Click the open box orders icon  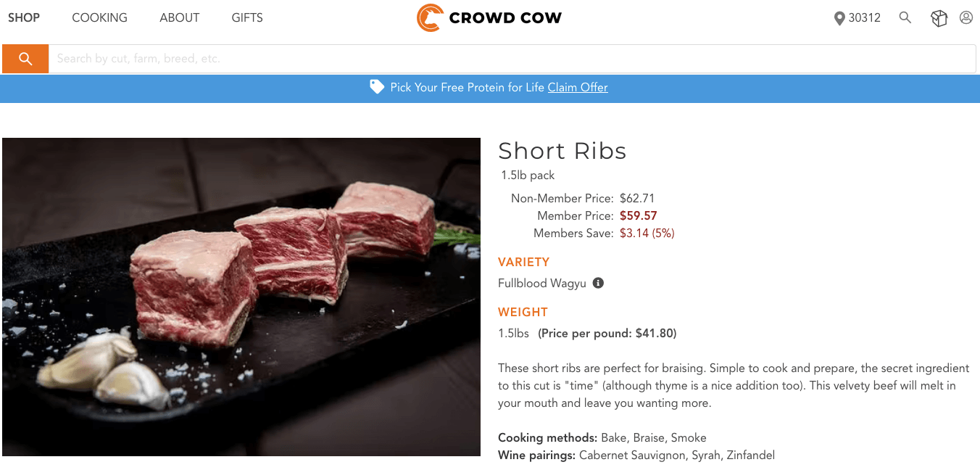(939, 17)
